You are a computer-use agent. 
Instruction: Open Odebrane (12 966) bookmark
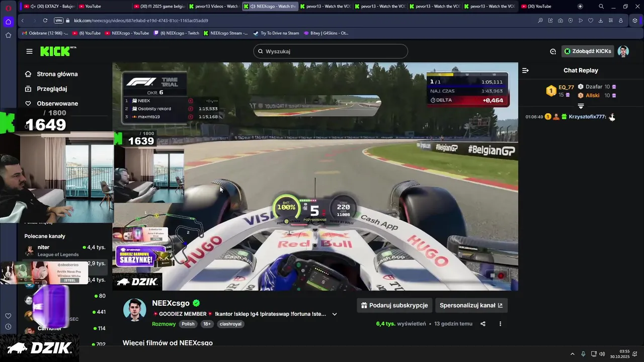tap(45, 33)
